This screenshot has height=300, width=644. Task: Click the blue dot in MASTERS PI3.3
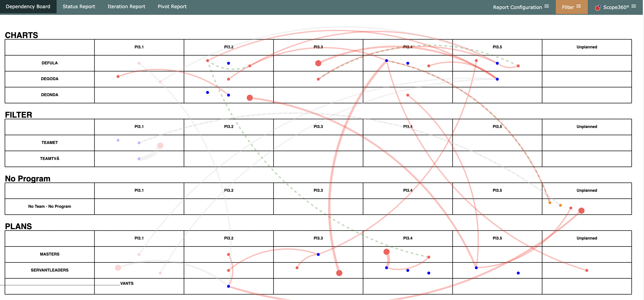(318, 254)
